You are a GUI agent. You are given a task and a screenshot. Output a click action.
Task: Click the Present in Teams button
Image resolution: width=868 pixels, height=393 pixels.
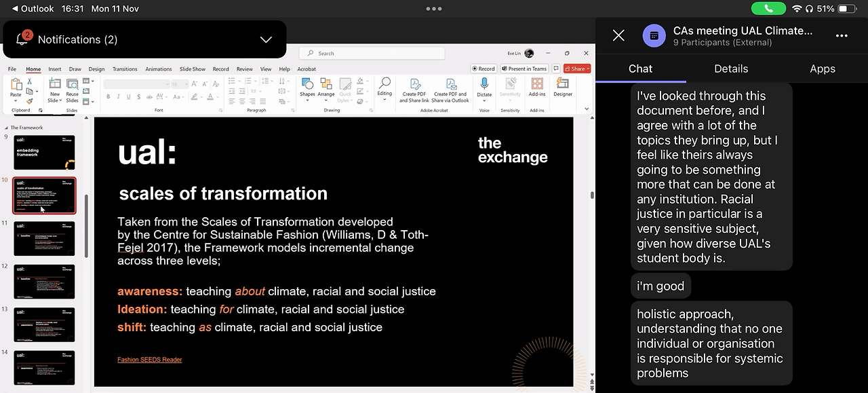[x=524, y=69]
